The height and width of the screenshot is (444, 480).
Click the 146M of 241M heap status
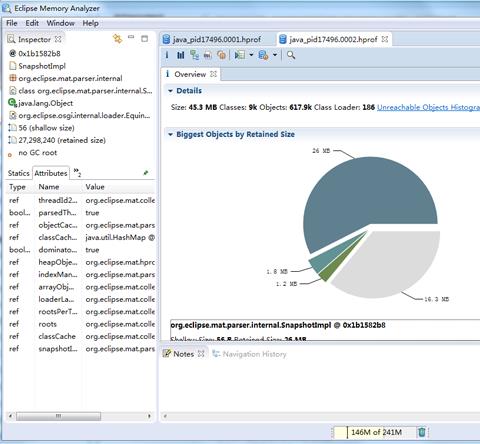click(x=376, y=432)
